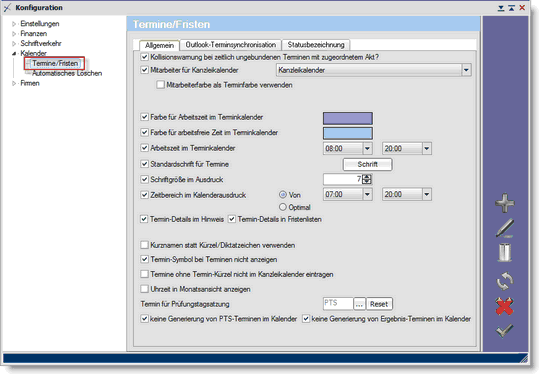Toggle Arbeitszeit im Terminkalender checkbox
541x376 pixels.
(144, 148)
